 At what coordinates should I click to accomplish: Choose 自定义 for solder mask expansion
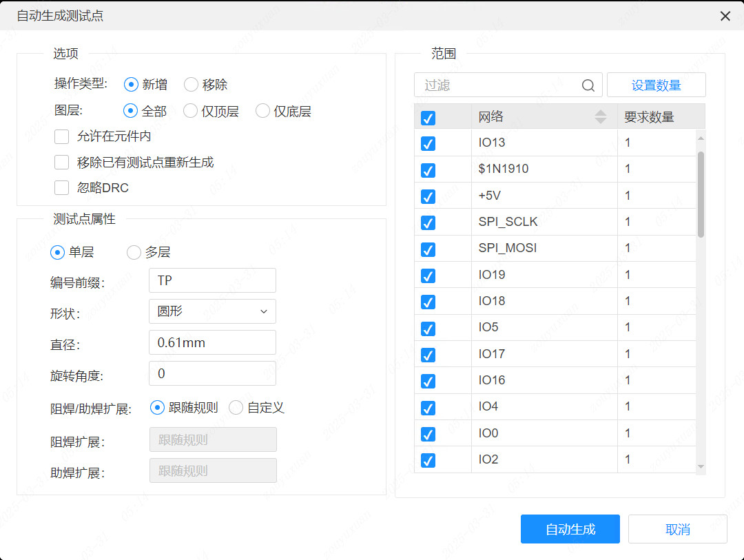click(x=236, y=408)
